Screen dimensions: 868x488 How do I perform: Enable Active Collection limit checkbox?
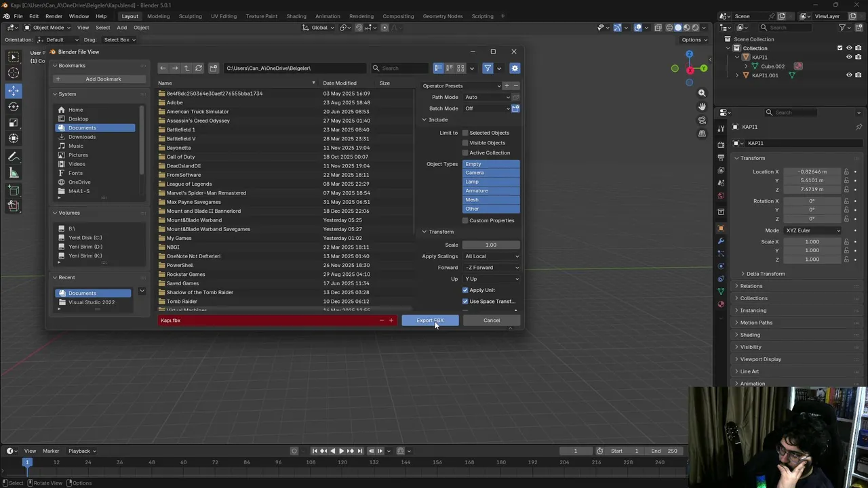pos(465,152)
